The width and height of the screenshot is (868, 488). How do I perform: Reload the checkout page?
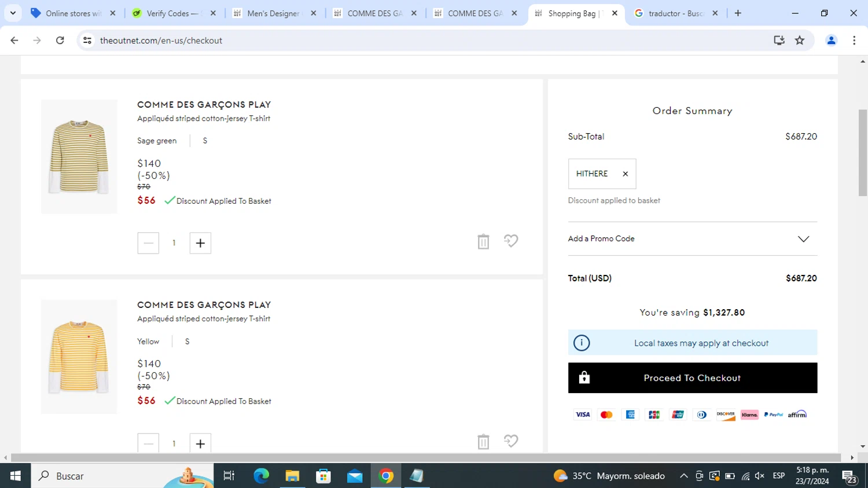60,41
